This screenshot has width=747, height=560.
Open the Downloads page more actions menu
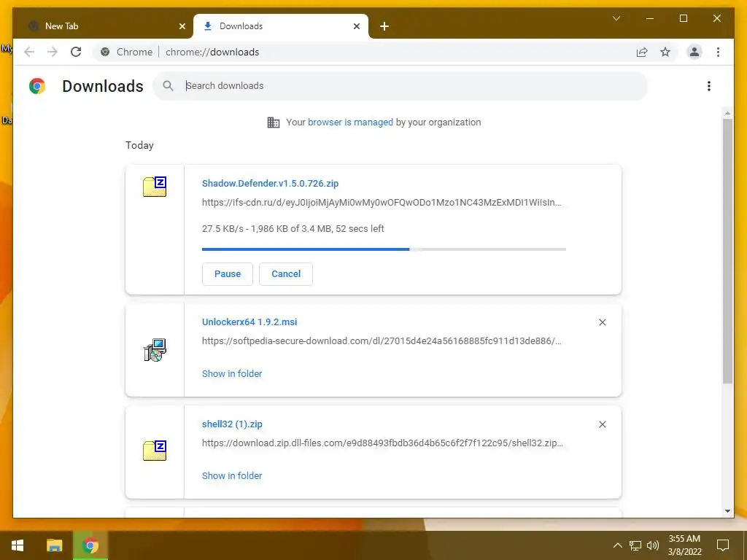coord(709,86)
